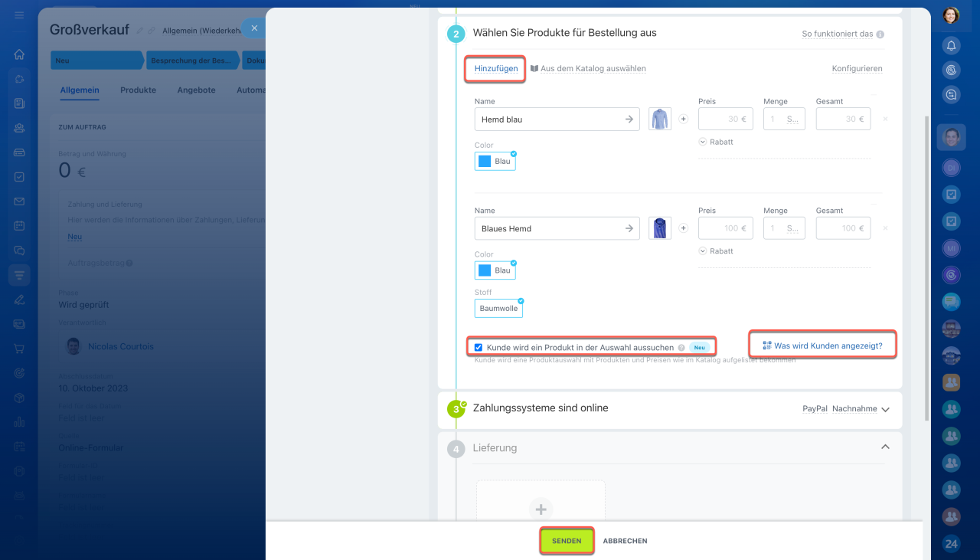Click the Gesamt field for Blaues Hemd

coord(843,228)
